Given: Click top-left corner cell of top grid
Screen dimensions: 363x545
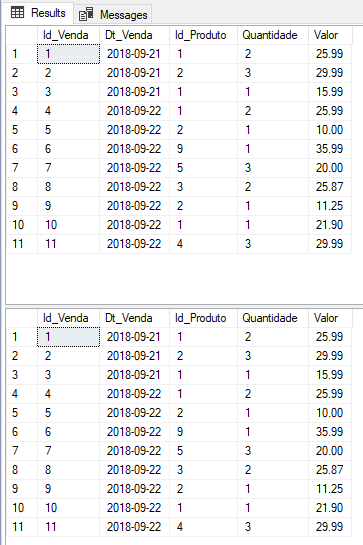Looking at the screenshot, I should 22,35.
